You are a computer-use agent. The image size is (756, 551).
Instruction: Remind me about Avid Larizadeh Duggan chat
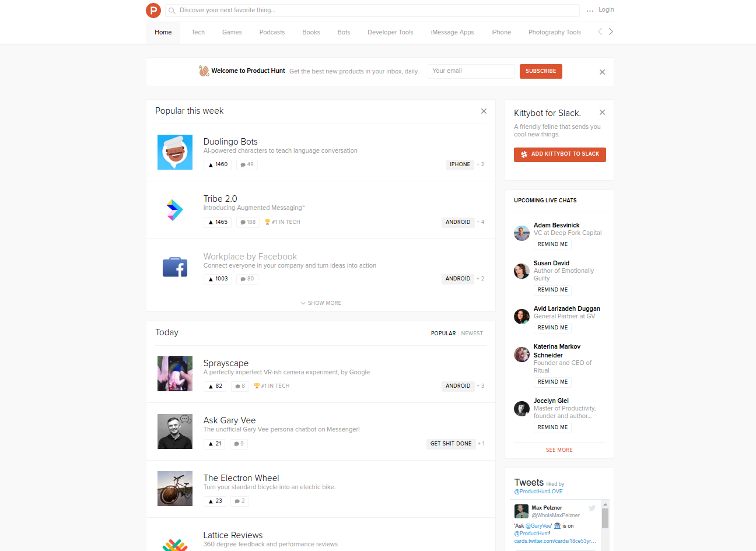point(552,328)
